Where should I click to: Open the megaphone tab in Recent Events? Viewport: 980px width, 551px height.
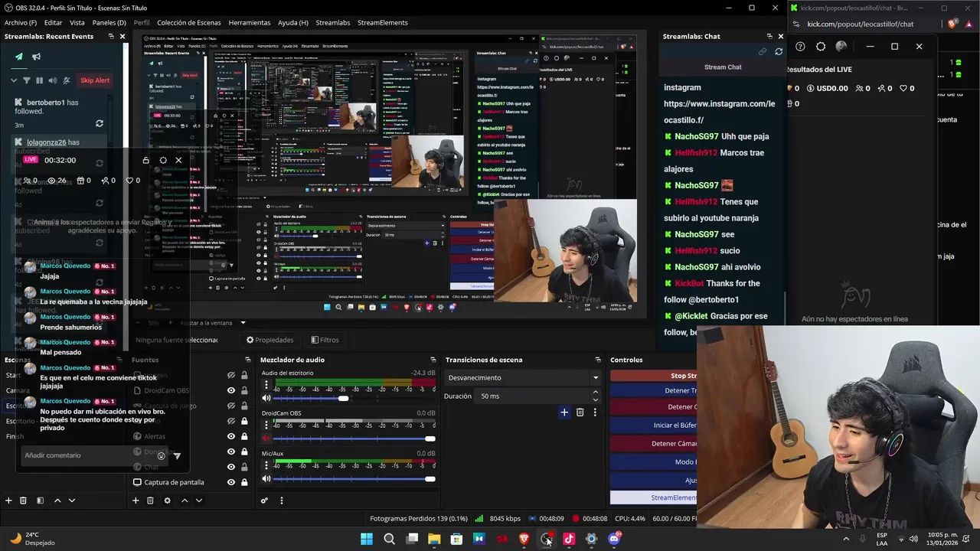coord(36,57)
